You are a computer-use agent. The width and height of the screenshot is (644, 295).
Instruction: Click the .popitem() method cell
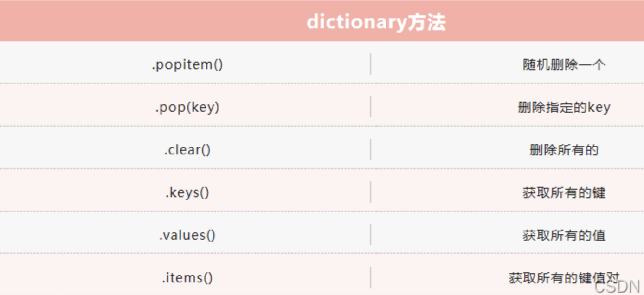pyautogui.click(x=187, y=64)
